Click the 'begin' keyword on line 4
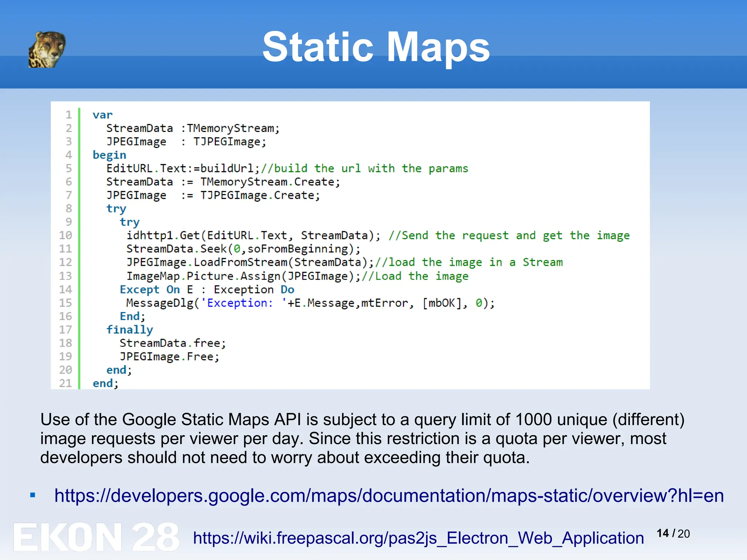747x560 pixels. (109, 155)
